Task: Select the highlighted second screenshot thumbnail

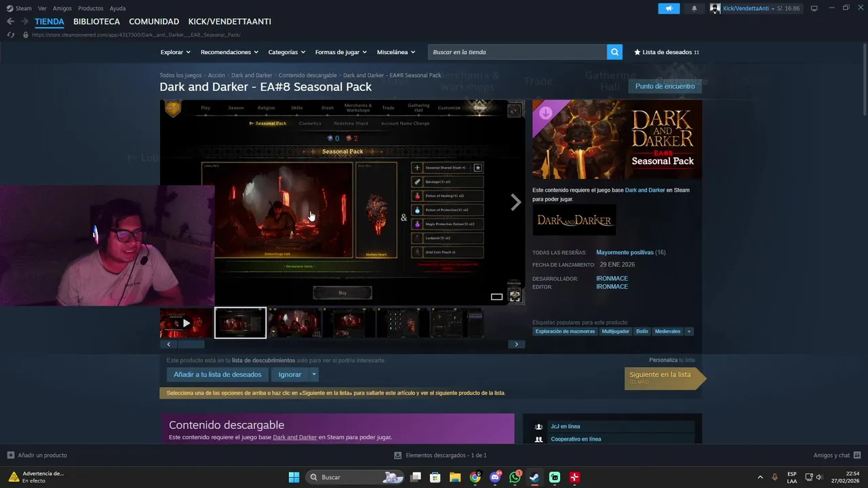Action: tap(240, 323)
